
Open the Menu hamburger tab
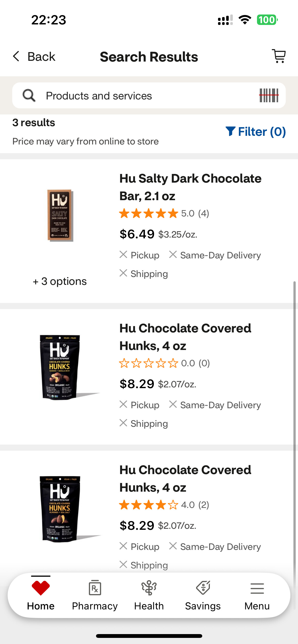click(x=257, y=596)
